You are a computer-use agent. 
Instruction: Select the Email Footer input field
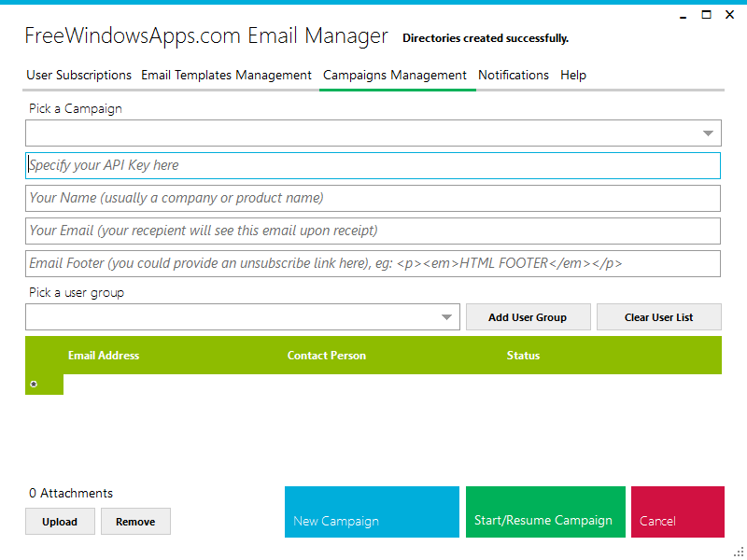pyautogui.click(x=373, y=264)
